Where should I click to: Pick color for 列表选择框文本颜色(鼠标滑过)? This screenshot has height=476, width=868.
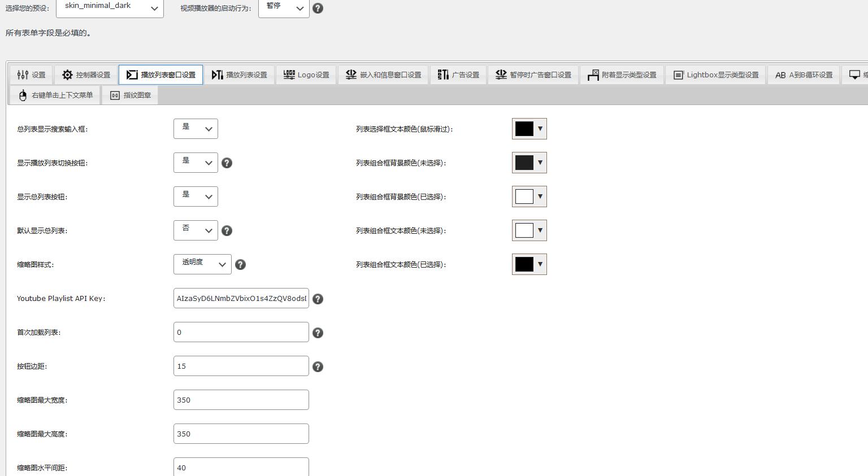(529, 129)
